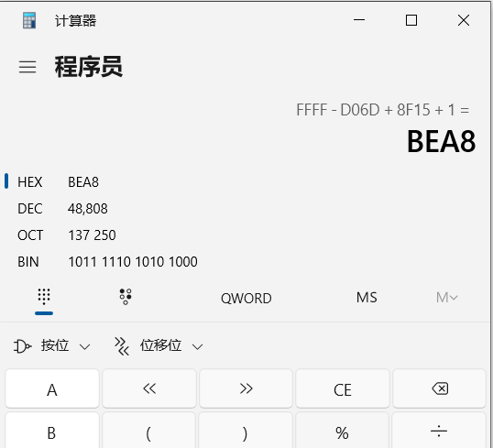The width and height of the screenshot is (493, 448).
Task: Click the percent modulo key
Action: tap(343, 432)
